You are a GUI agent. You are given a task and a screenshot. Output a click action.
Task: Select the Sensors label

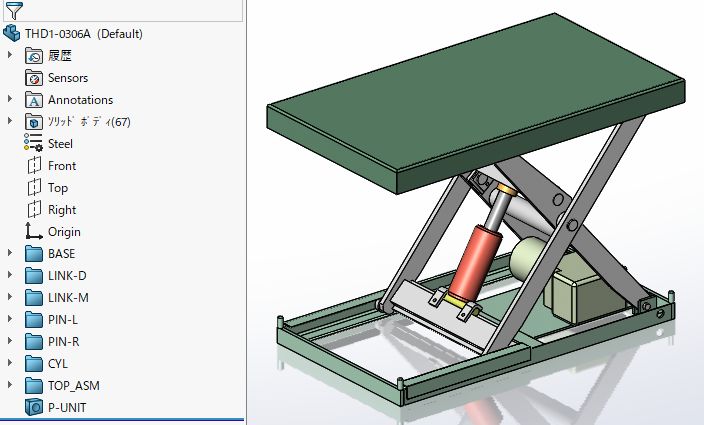(68, 78)
